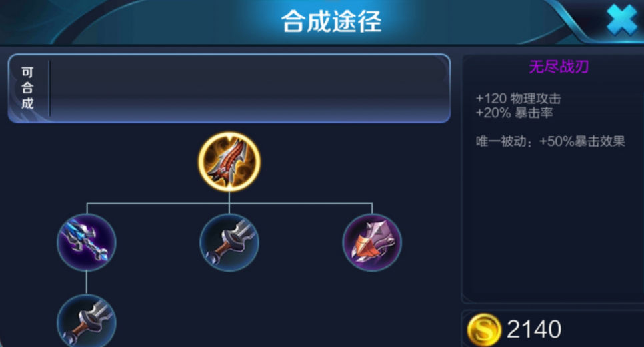The image size is (644, 347).
Task: Click the tree connector line below Endless Blade
Action: coord(229,197)
